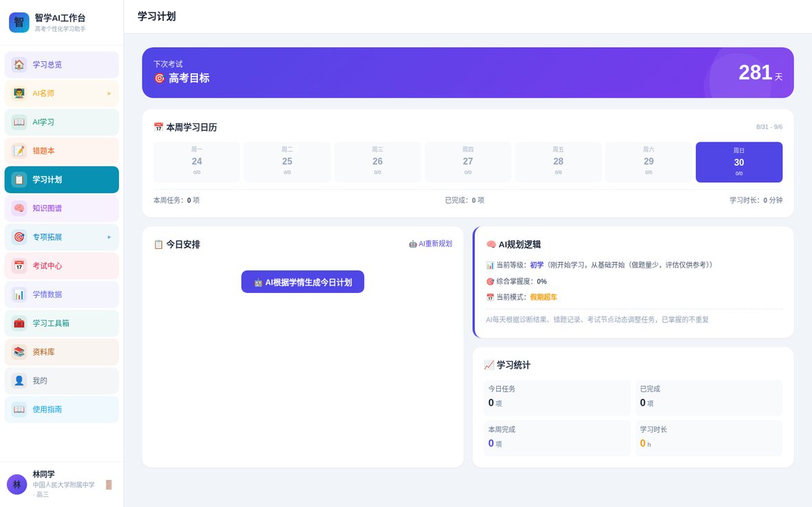The height and width of the screenshot is (507, 812).
Task: Click the toolbox icon beside 学习工具箱
Action: click(x=19, y=323)
